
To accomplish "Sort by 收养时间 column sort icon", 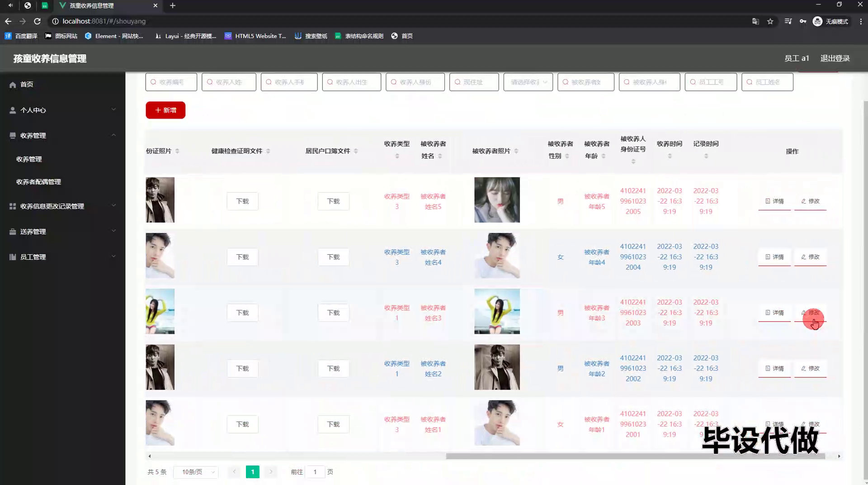I will (670, 156).
